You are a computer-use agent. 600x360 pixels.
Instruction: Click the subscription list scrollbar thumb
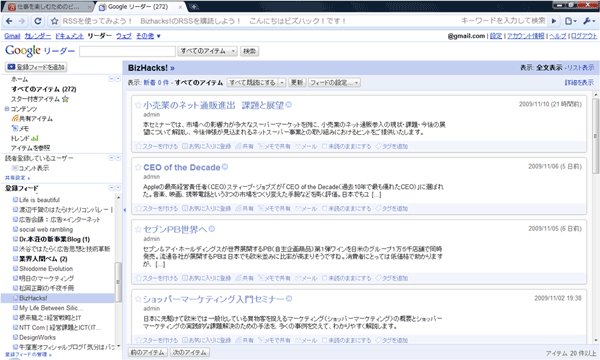coord(118,282)
